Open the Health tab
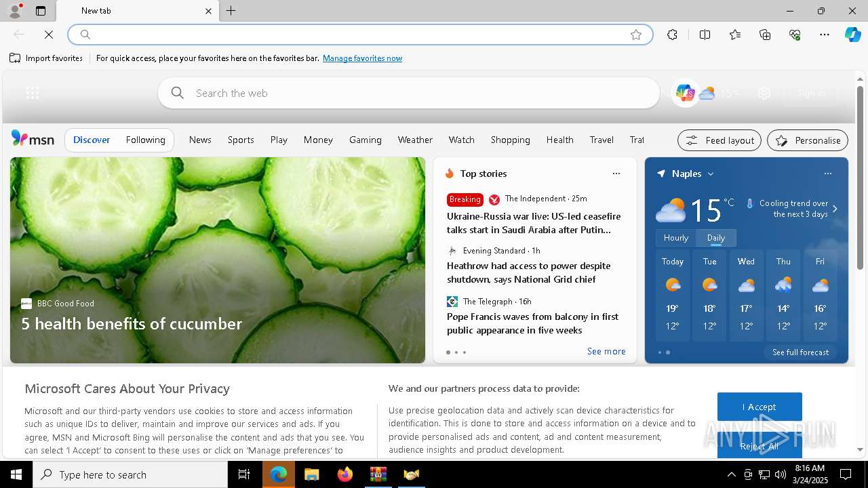 click(x=560, y=140)
